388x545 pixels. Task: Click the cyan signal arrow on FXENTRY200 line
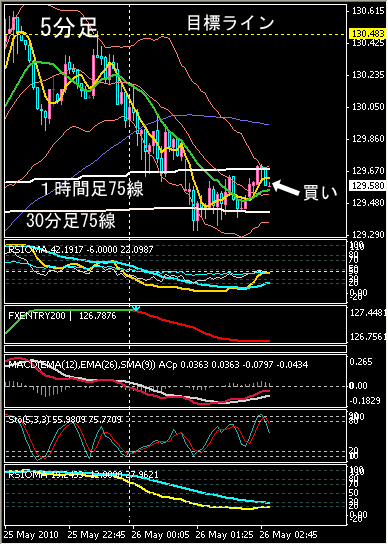click(136, 308)
